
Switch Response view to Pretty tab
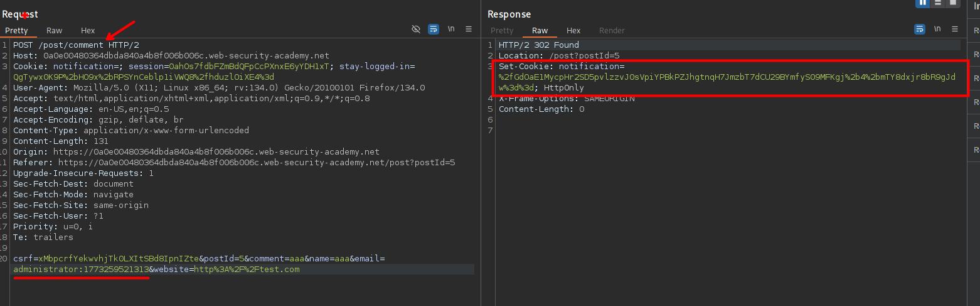tap(502, 30)
